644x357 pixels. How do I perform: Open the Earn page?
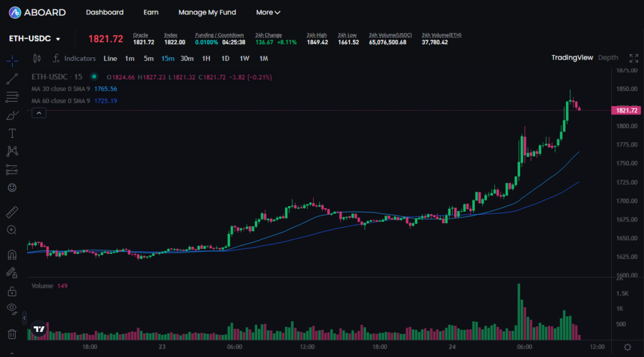pos(151,13)
